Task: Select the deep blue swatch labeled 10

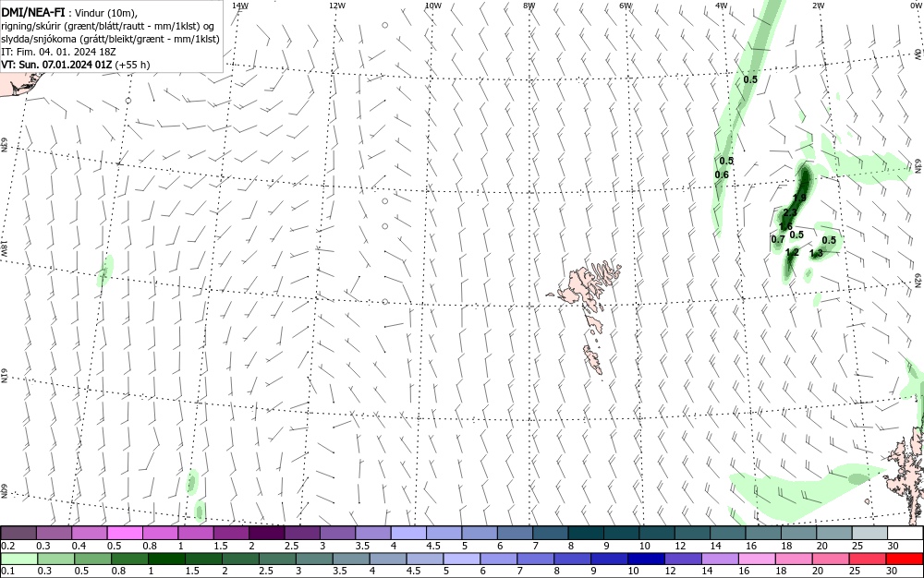Action: pos(646,559)
